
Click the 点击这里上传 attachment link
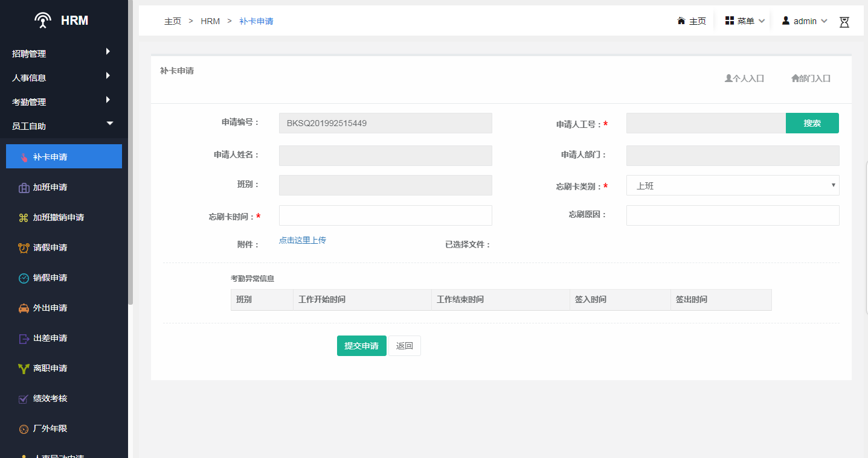click(302, 240)
